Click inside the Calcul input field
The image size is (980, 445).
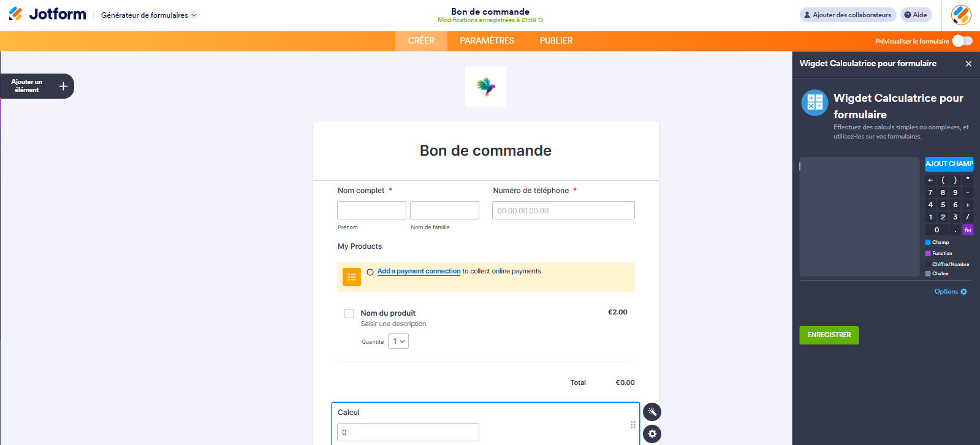(408, 432)
